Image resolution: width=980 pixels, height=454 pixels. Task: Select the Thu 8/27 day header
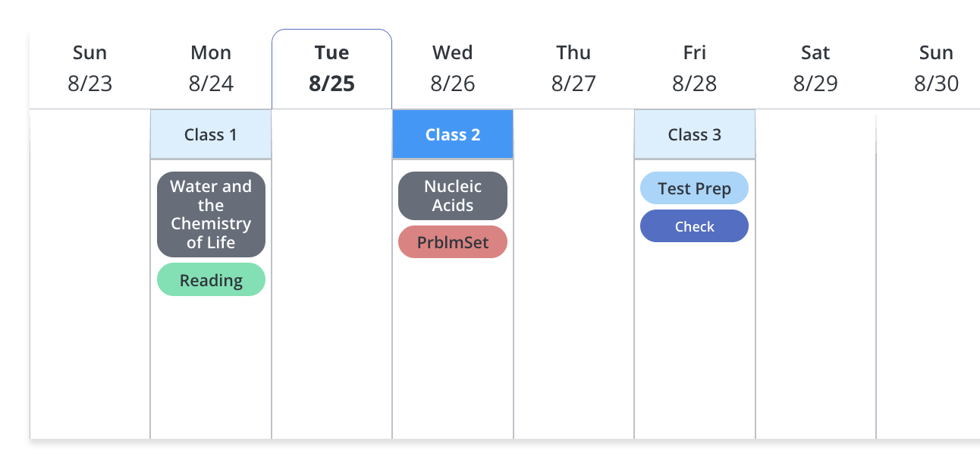573,68
